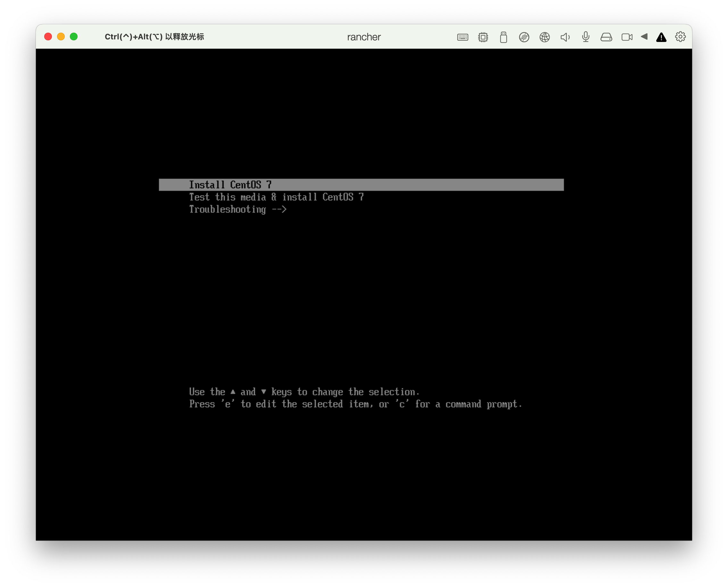
Task: Click the hard disk drive icon
Action: [x=606, y=37]
